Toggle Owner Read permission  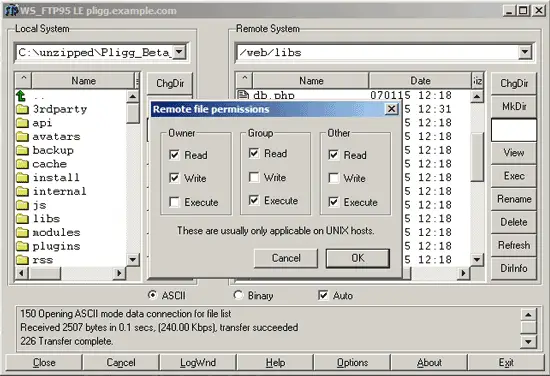click(174, 155)
